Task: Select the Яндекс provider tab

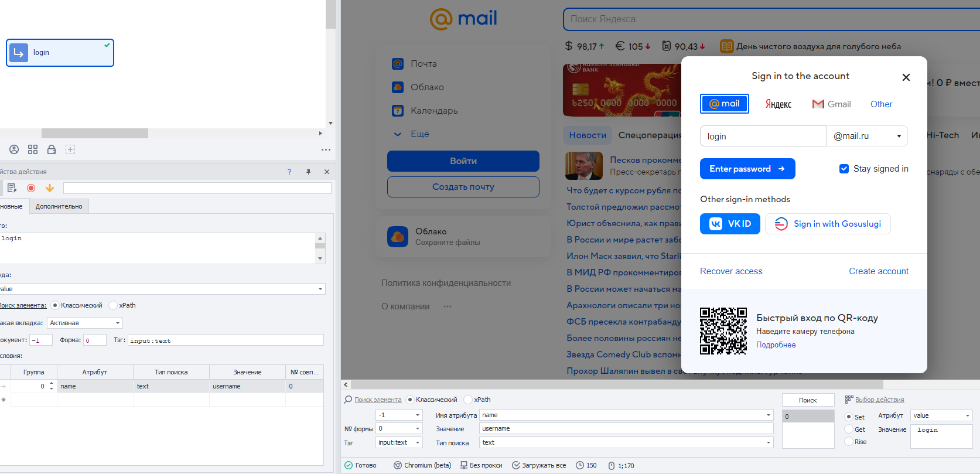Action: (x=778, y=104)
